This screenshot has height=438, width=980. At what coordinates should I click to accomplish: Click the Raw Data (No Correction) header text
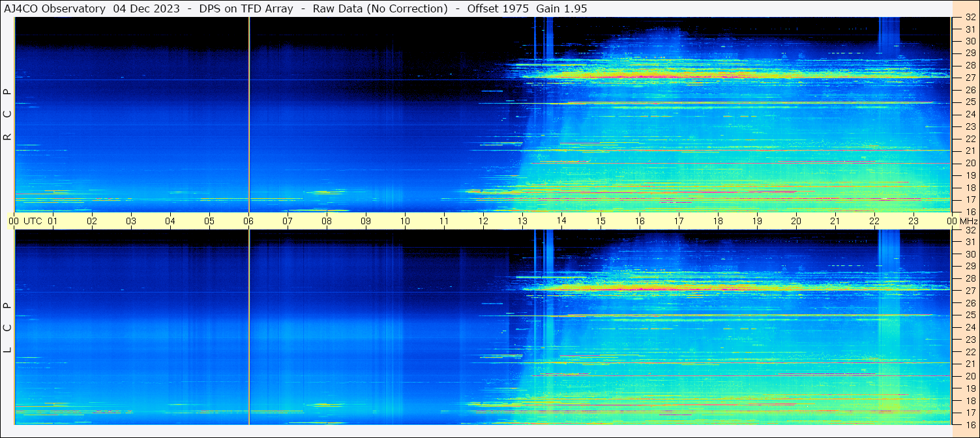[x=380, y=8]
